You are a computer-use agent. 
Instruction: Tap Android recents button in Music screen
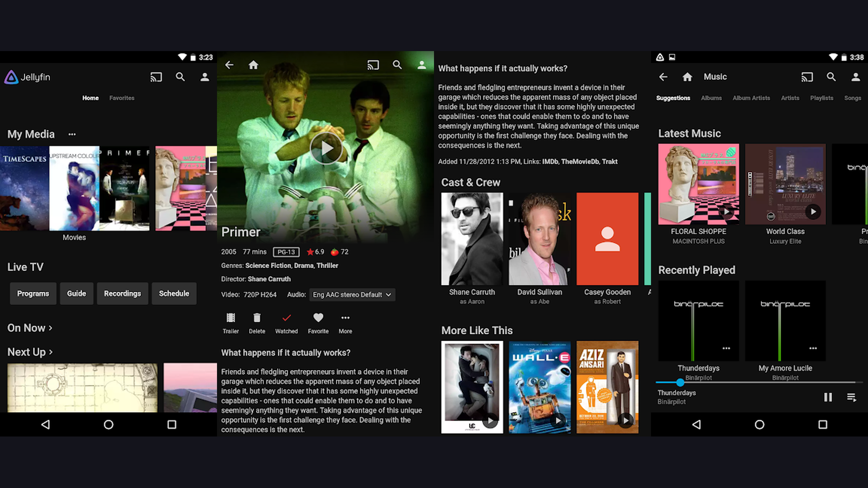pyautogui.click(x=823, y=424)
